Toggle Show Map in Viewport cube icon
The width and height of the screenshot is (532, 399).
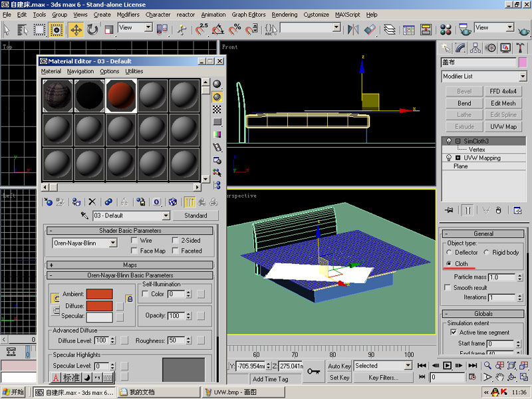(173, 202)
